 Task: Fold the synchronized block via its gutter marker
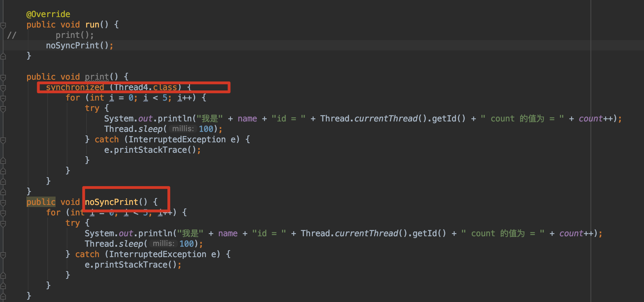[x=3, y=88]
